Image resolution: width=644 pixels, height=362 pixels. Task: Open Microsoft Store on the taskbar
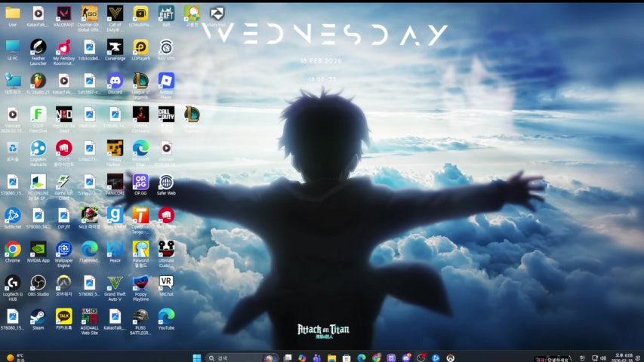[347, 358]
